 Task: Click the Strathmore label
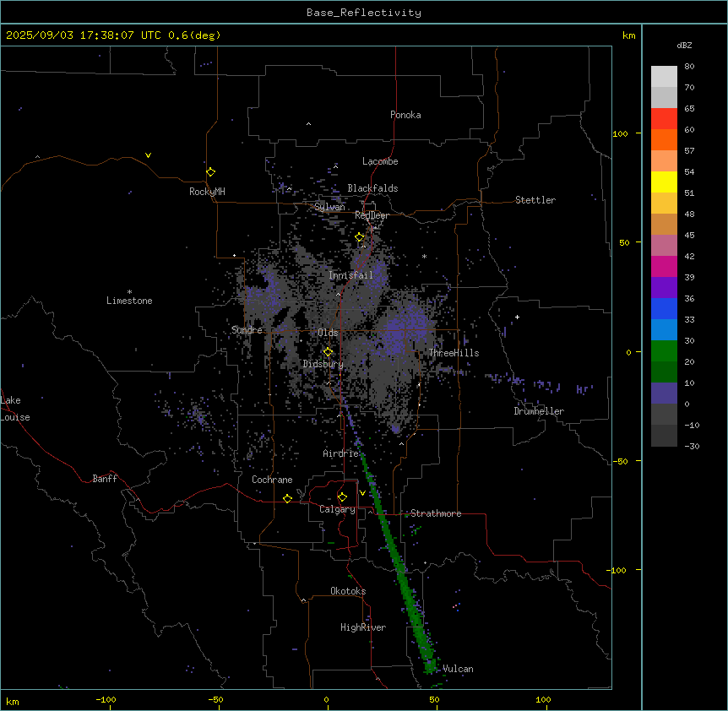click(436, 513)
